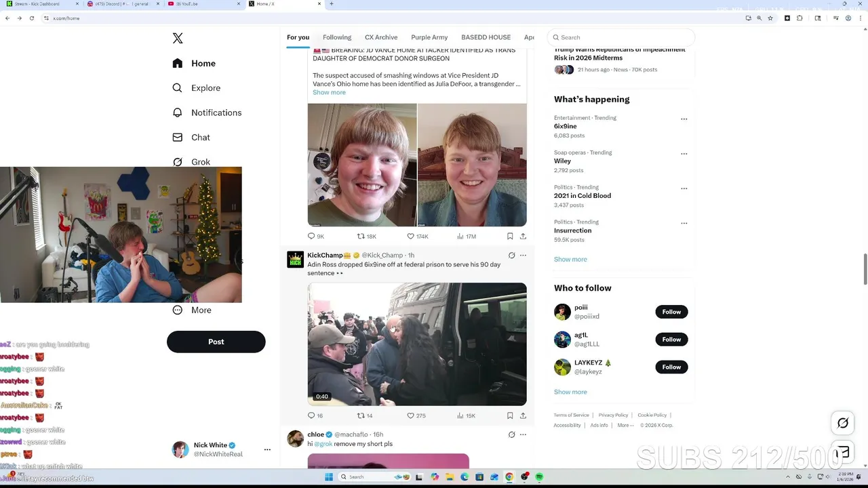Open the Privacy Policy link
This screenshot has width=868, height=488.
point(613,415)
